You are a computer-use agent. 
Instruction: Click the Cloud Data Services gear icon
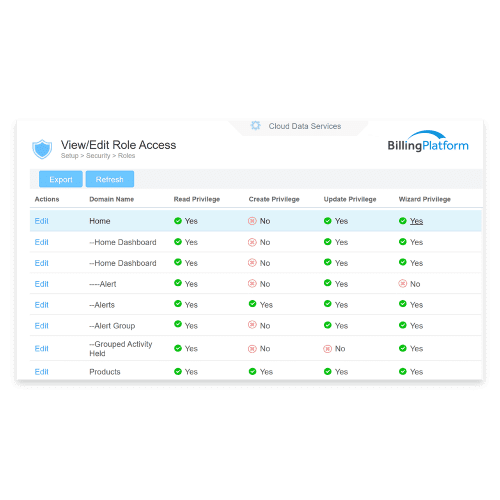pos(255,126)
